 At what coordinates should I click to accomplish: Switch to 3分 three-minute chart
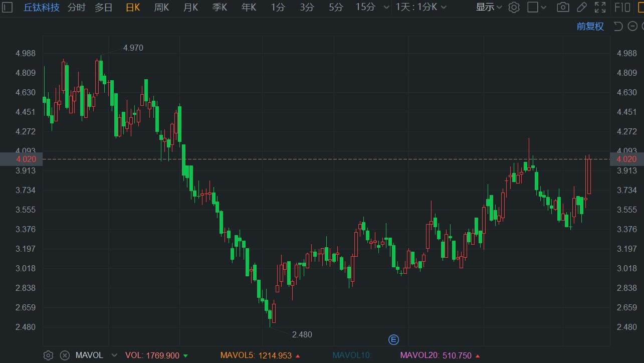point(307,7)
